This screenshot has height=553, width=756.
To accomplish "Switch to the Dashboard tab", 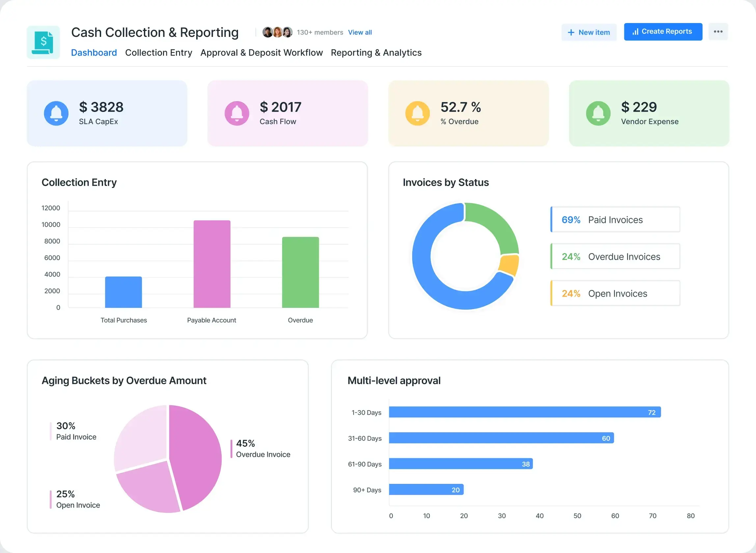I will (94, 53).
